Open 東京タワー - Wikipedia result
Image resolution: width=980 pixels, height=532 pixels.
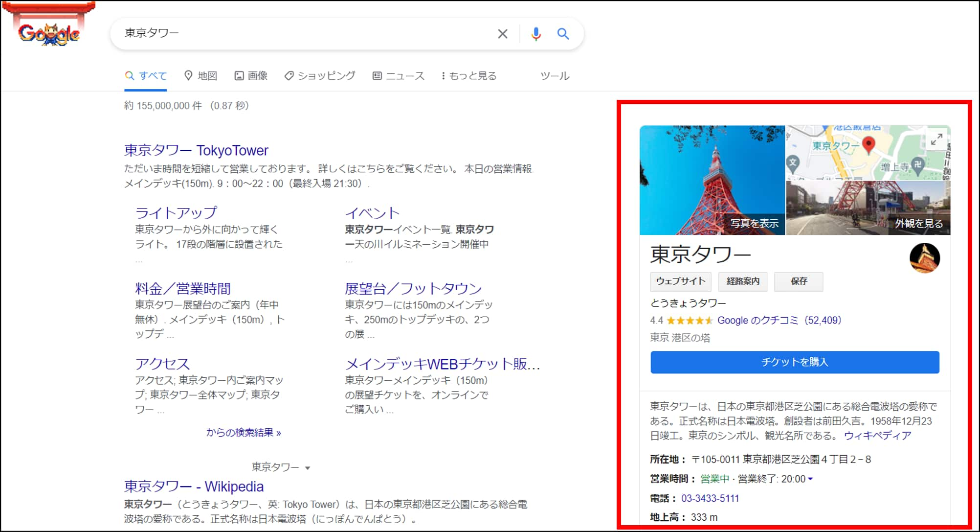click(194, 486)
